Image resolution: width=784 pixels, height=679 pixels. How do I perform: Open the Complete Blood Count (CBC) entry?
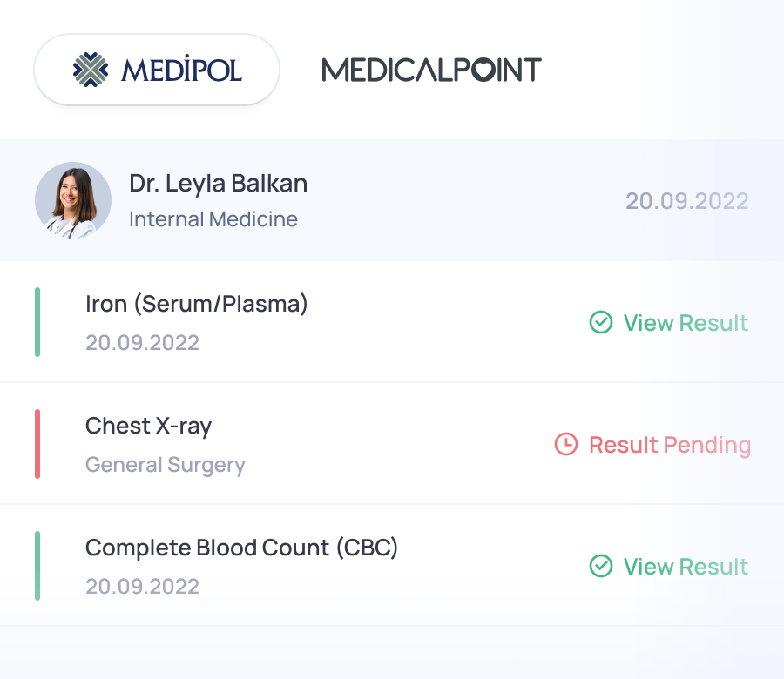[x=241, y=548]
